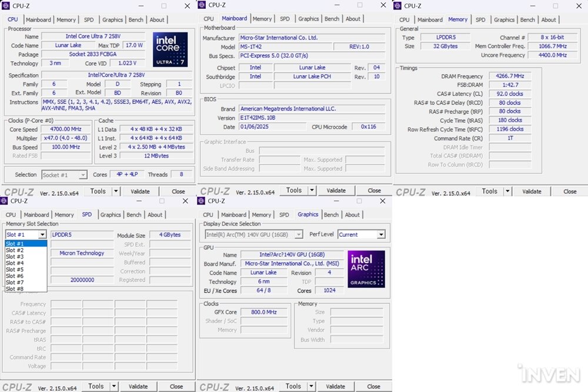Minimize the Memory CPU-Z window
The image size is (588, 392).
[533, 6]
